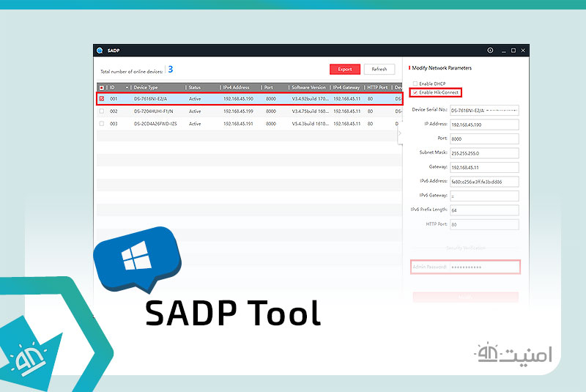
Task: Click the Admin Password input field
Action: point(484,267)
